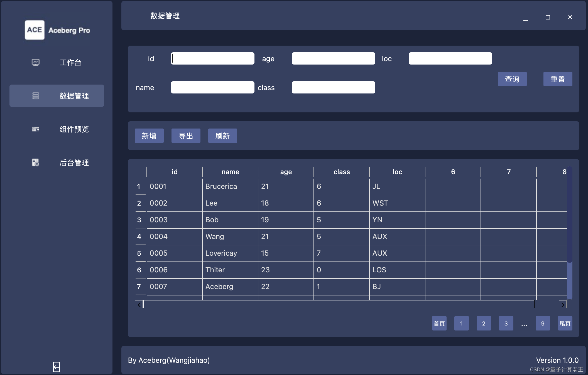Viewport: 588px width, 375px height.
Task: Click the 数据管理 database stack icon
Action: (x=36, y=96)
